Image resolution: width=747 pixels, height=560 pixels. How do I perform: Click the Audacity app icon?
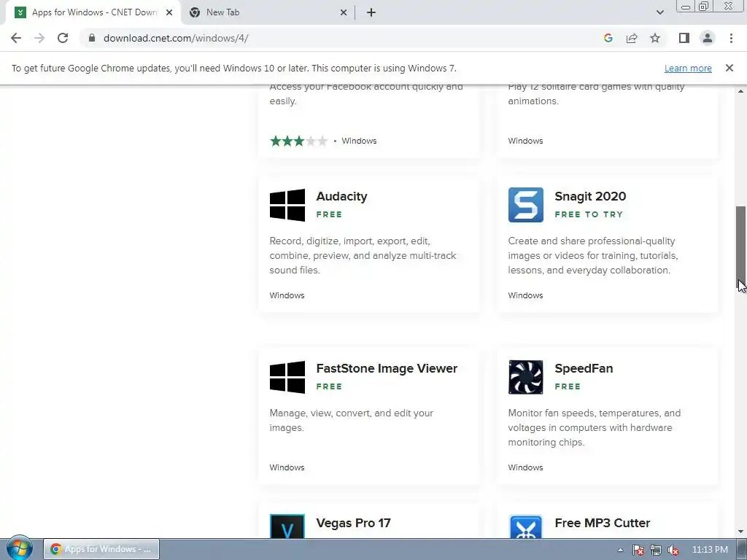click(287, 205)
